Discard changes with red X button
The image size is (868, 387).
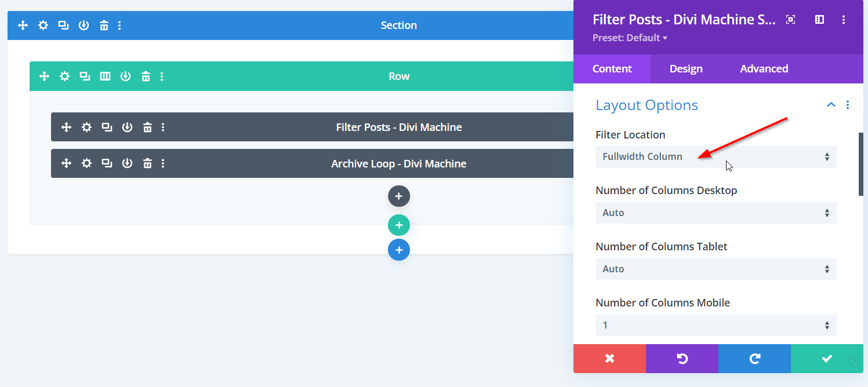[x=609, y=359]
